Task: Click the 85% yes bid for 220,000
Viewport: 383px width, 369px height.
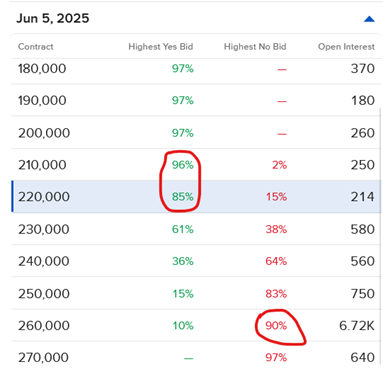Action: pyautogui.click(x=183, y=197)
